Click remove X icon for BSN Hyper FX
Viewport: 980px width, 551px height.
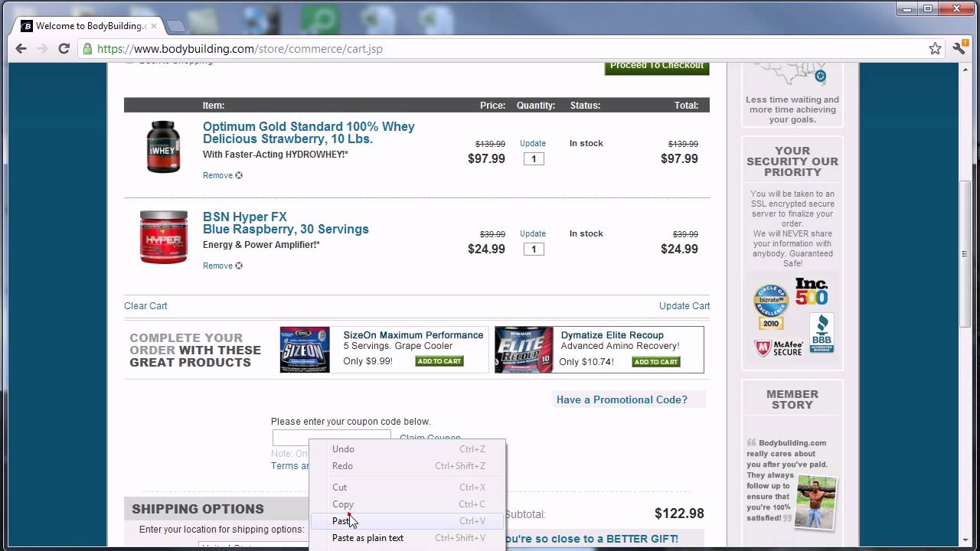click(239, 266)
